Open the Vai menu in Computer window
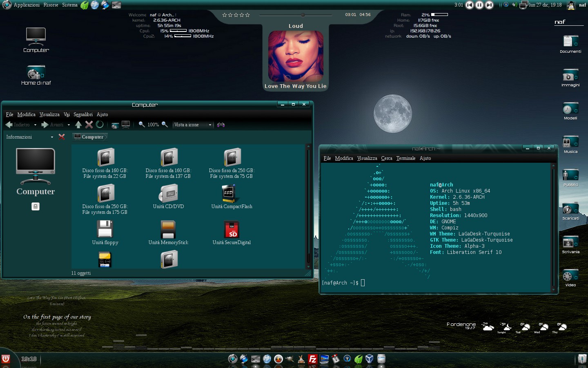Viewport: 588px width, 368px height. (x=67, y=114)
